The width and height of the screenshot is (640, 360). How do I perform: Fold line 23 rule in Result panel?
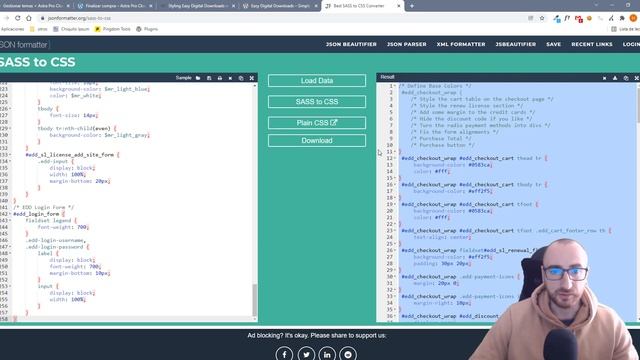(395, 231)
